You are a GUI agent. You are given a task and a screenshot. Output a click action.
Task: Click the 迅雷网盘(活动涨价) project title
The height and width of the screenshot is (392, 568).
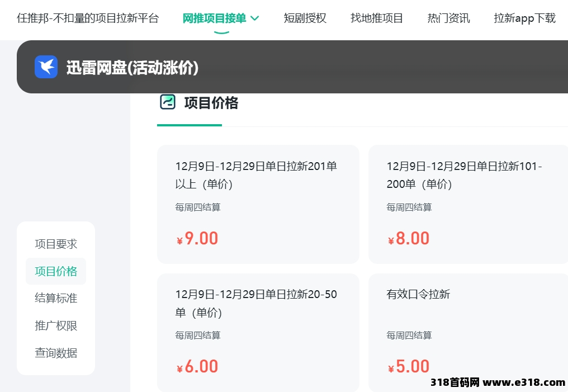pyautogui.click(x=132, y=68)
